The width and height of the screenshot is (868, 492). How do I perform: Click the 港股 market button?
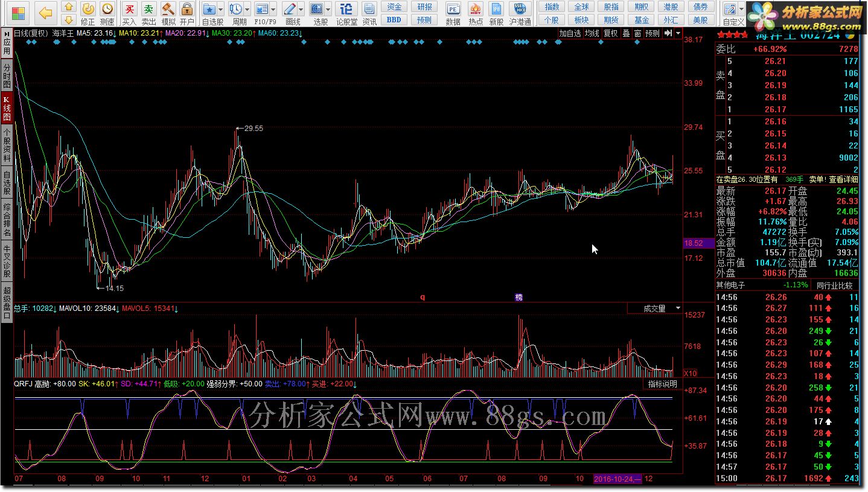coord(671,7)
